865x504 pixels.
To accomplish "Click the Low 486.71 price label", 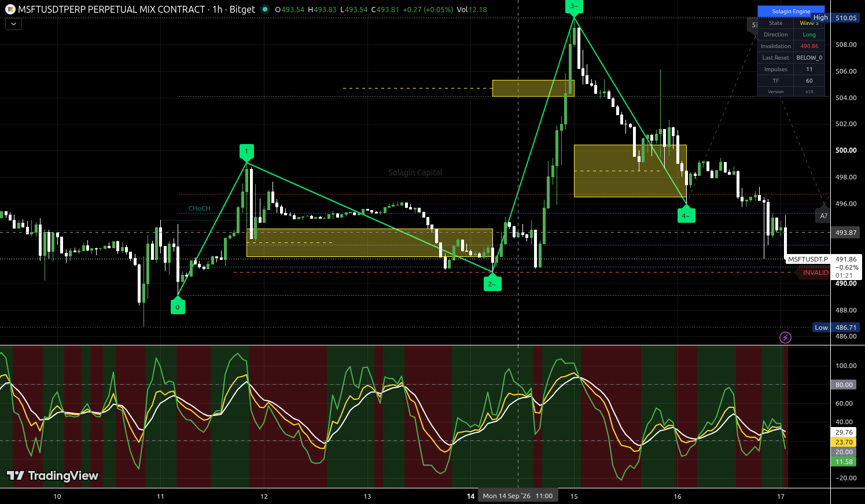I will pos(836,328).
